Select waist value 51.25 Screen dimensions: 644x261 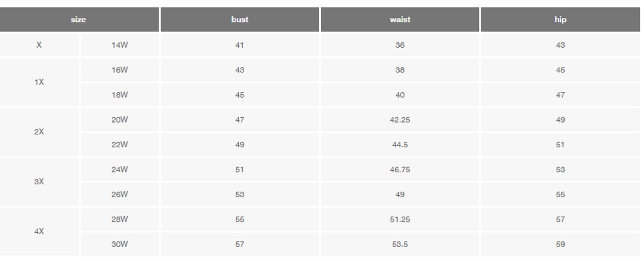pos(400,220)
